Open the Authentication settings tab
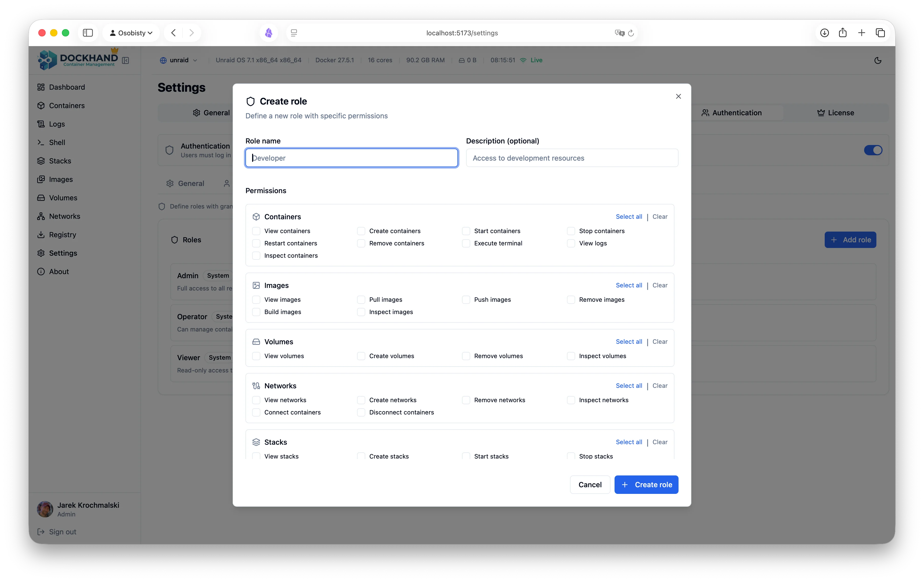The image size is (924, 582). pyautogui.click(x=731, y=113)
